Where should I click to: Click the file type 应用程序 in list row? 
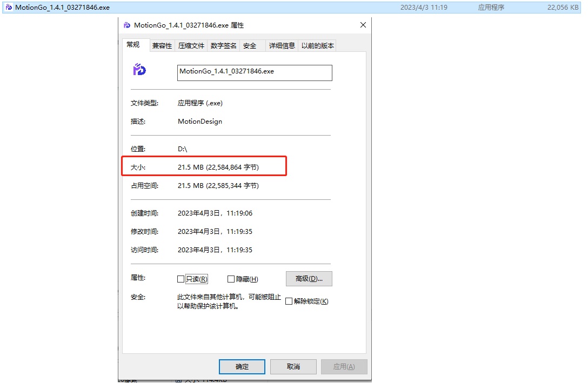pos(491,8)
